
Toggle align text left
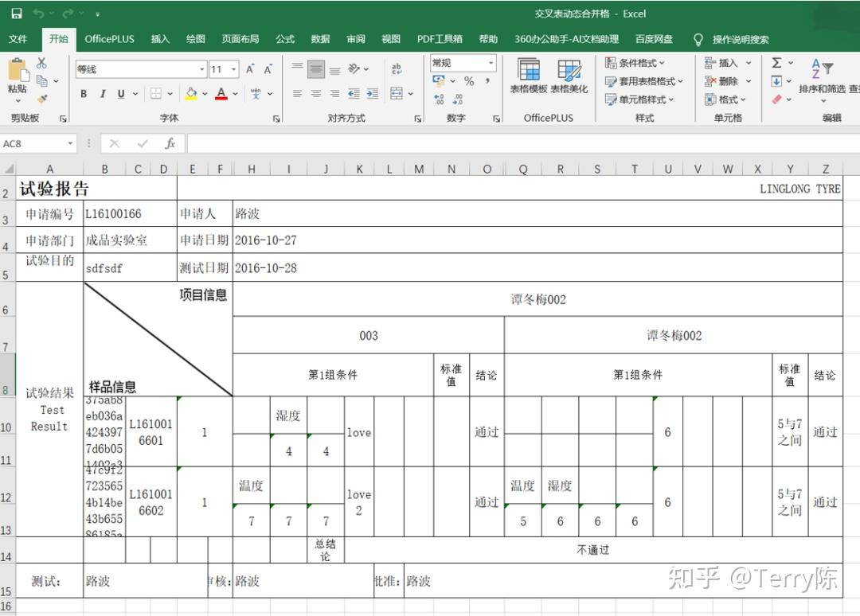[x=297, y=94]
